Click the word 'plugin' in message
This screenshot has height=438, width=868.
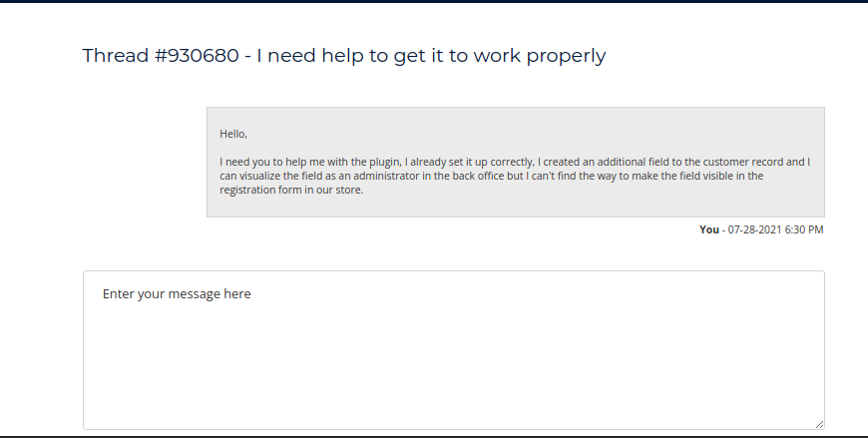(x=382, y=161)
